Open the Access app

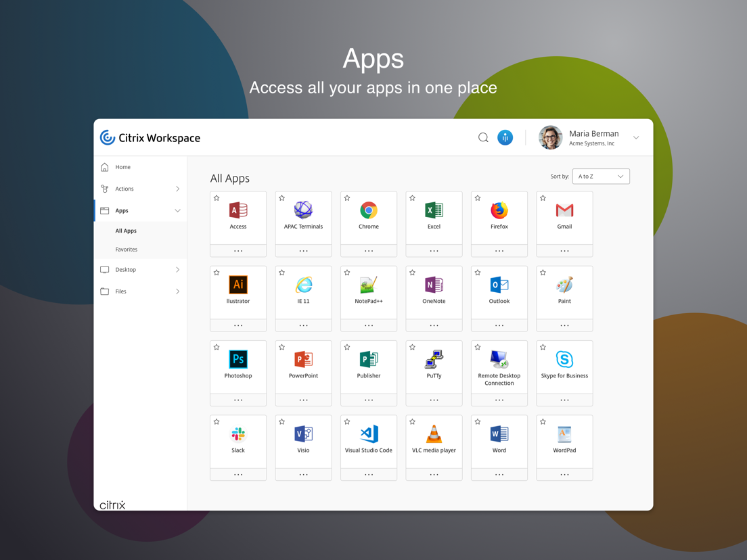pyautogui.click(x=238, y=210)
